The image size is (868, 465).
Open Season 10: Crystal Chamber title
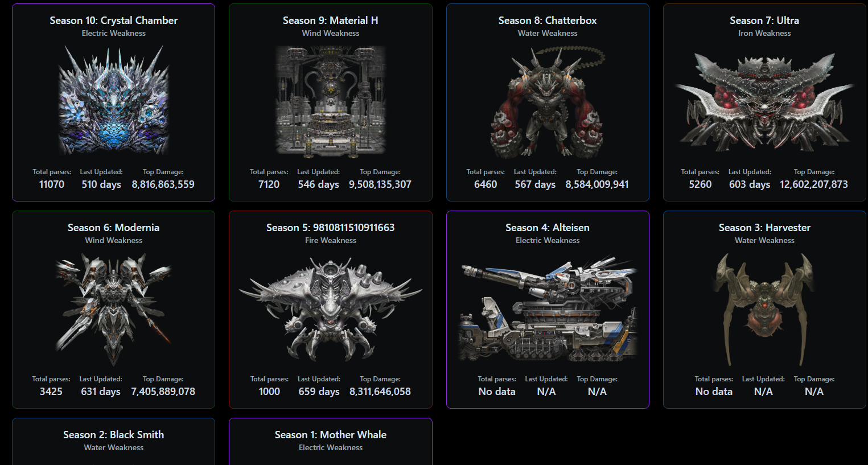point(114,20)
